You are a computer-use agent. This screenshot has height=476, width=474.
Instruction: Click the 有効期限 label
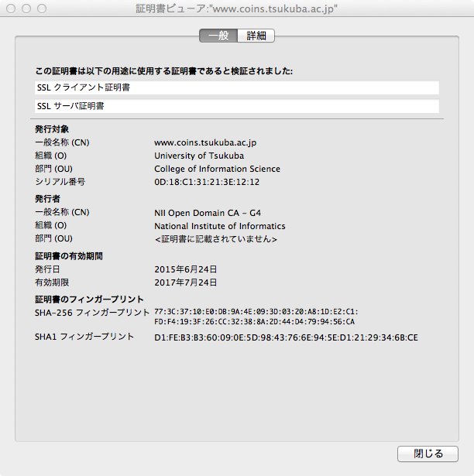click(x=52, y=283)
